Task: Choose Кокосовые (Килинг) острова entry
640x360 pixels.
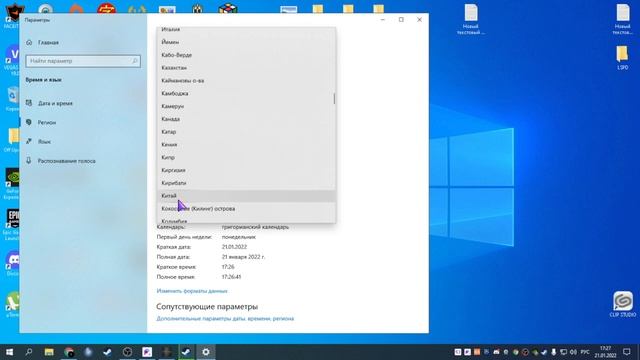Action: [246, 209]
